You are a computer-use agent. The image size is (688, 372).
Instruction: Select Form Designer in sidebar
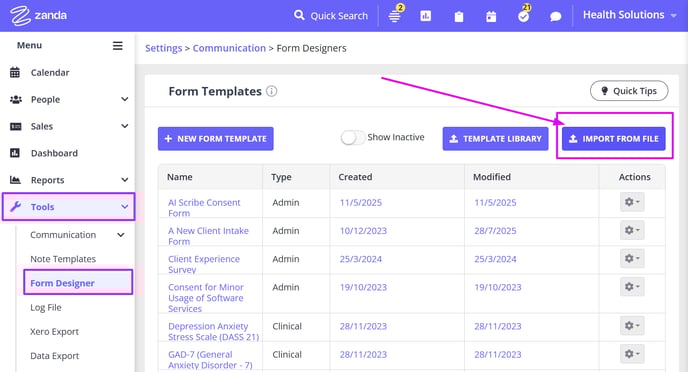62,283
